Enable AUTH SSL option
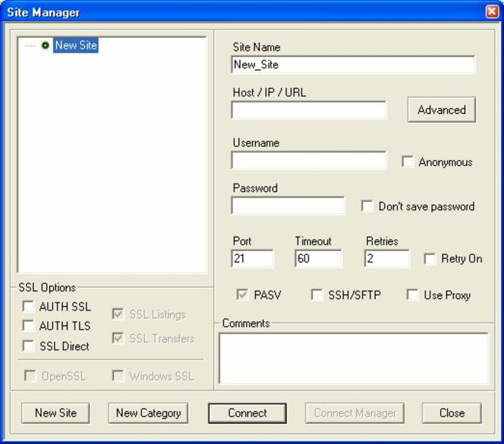The width and height of the screenshot is (504, 444). [28, 306]
